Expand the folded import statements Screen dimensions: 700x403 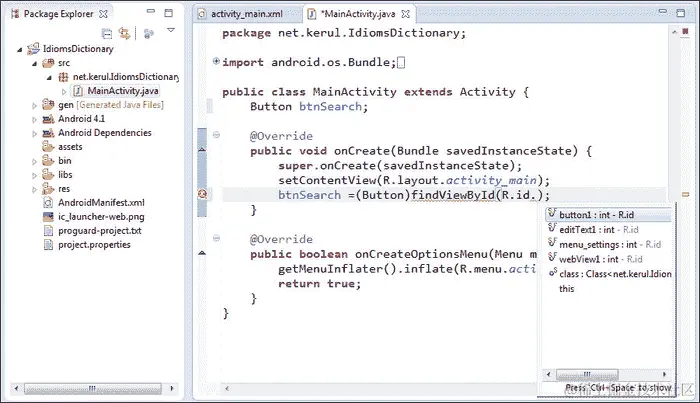click(x=216, y=61)
